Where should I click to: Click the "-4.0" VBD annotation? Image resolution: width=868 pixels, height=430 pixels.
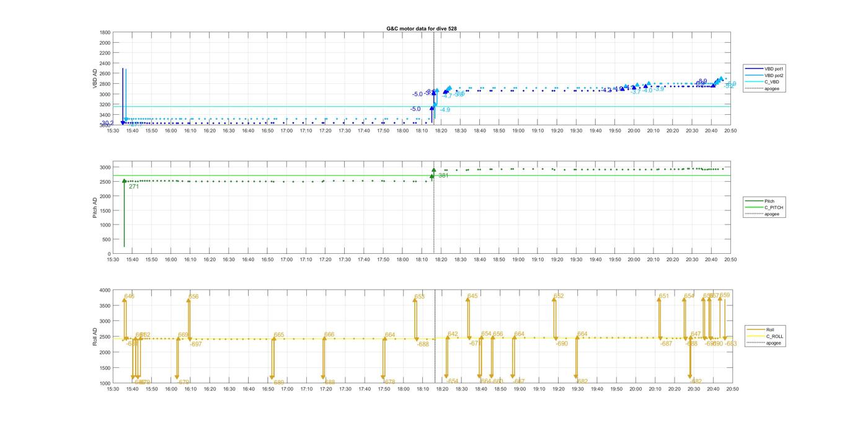647,91
